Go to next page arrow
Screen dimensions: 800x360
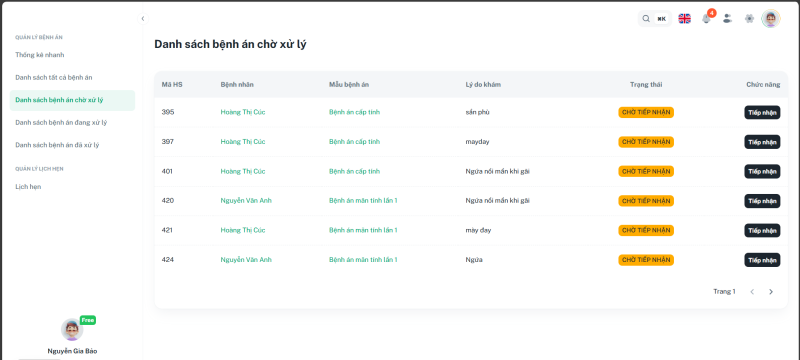point(771,292)
